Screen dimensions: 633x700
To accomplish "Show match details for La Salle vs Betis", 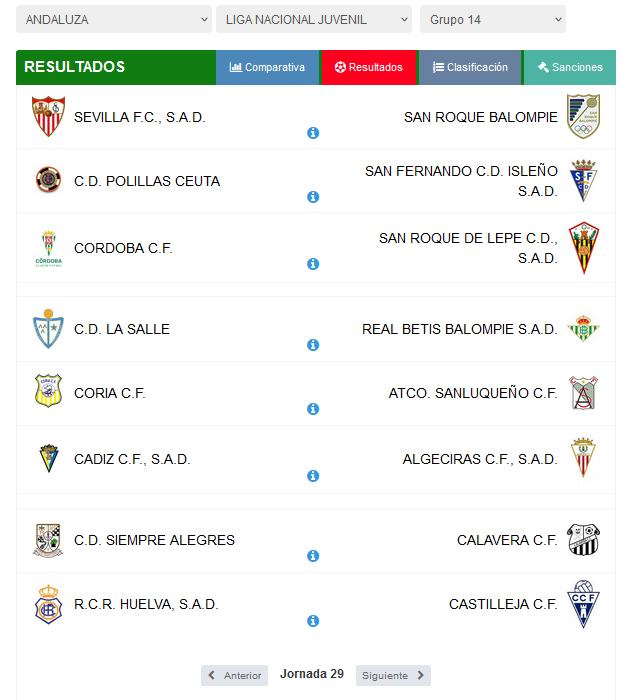I will point(313,345).
